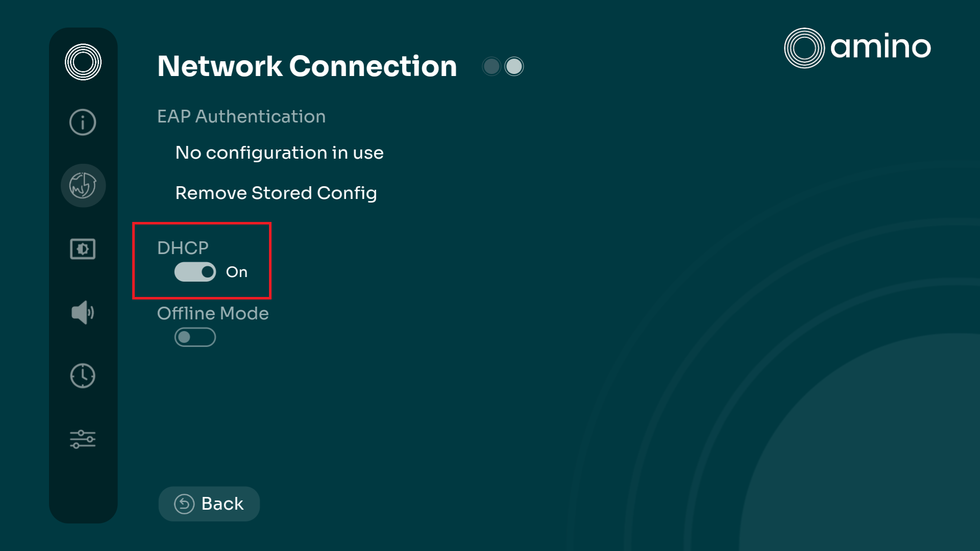Open the clock time settings icon
Viewport: 980px width, 551px height.
(x=83, y=376)
